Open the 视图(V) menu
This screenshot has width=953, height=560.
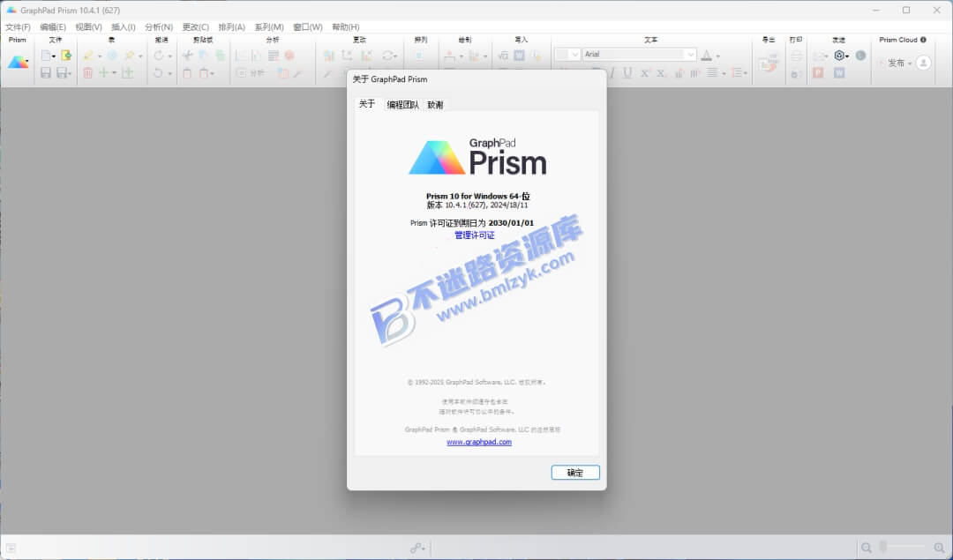click(x=89, y=26)
